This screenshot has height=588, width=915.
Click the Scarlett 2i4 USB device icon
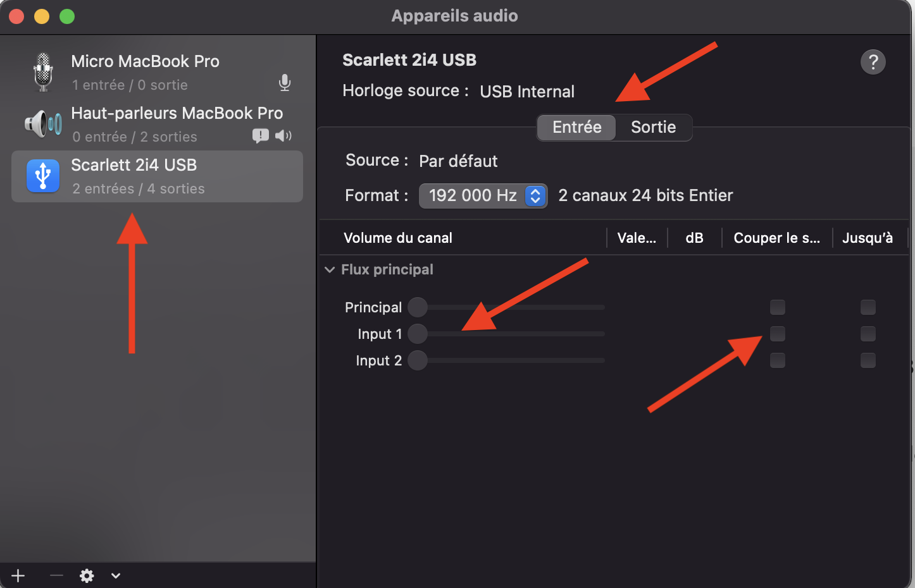pos(43,176)
